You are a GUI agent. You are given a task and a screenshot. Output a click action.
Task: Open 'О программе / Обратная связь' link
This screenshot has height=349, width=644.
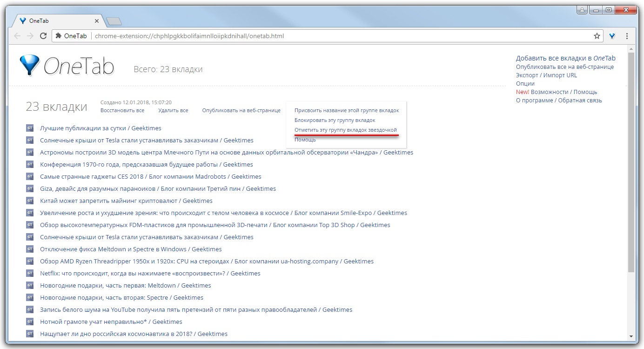pyautogui.click(x=559, y=100)
